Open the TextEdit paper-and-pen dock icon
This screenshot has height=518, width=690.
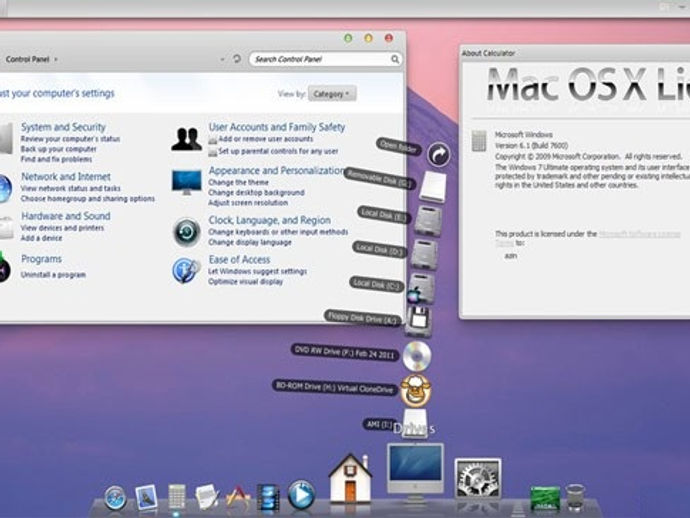pyautogui.click(x=207, y=497)
